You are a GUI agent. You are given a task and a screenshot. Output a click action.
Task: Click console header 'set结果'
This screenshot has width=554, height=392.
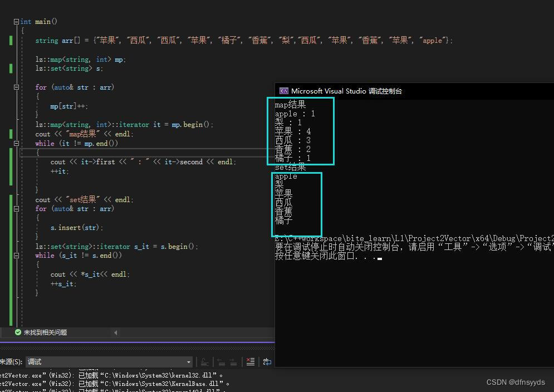tap(290, 167)
